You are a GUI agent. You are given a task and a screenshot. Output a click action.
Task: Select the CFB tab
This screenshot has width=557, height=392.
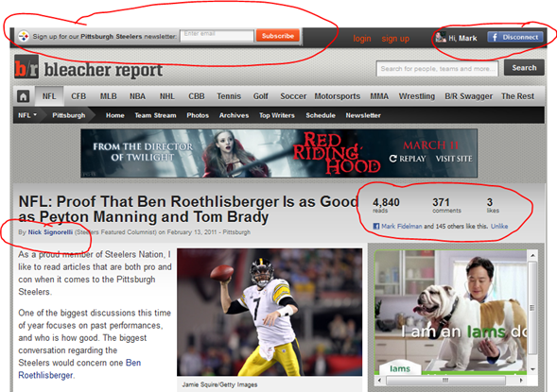pos(78,96)
